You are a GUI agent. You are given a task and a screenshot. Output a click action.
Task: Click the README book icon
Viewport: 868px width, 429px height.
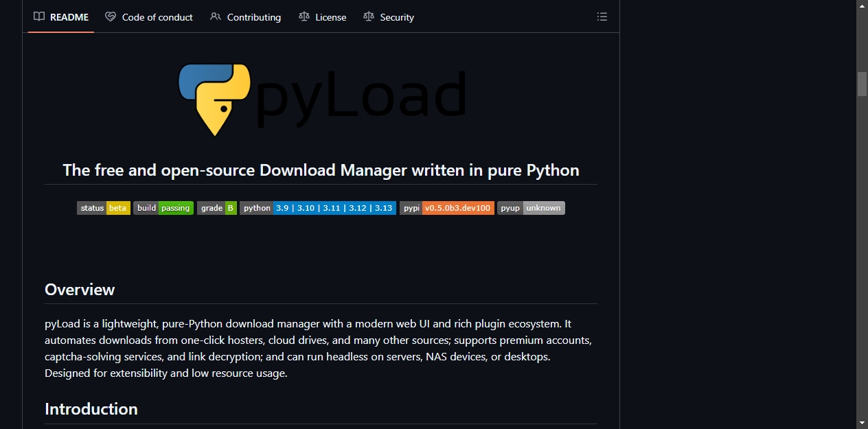(39, 16)
